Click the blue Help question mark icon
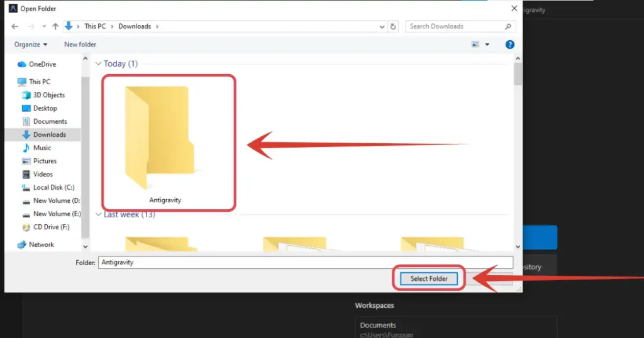Screen dimensions: 644x338 click(510, 45)
